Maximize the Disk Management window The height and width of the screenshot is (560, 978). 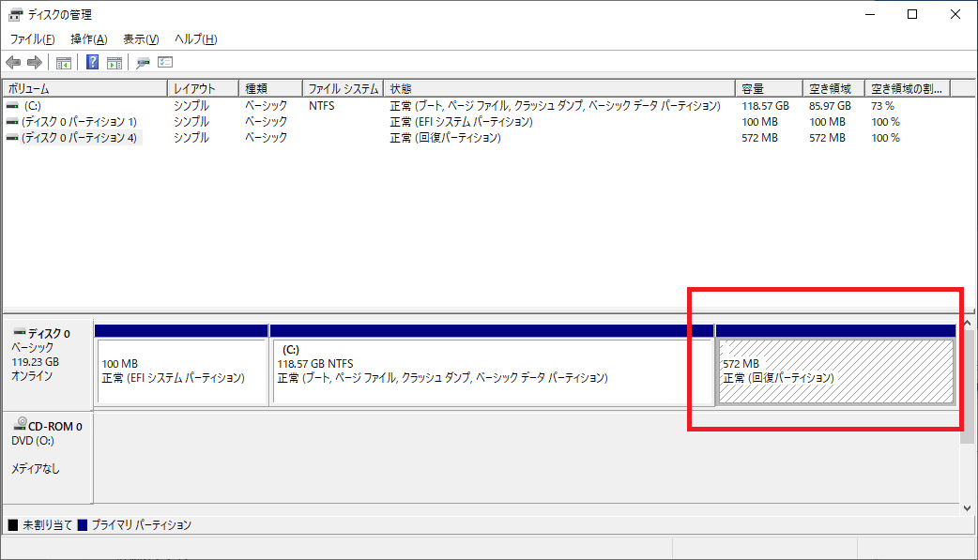tap(912, 14)
